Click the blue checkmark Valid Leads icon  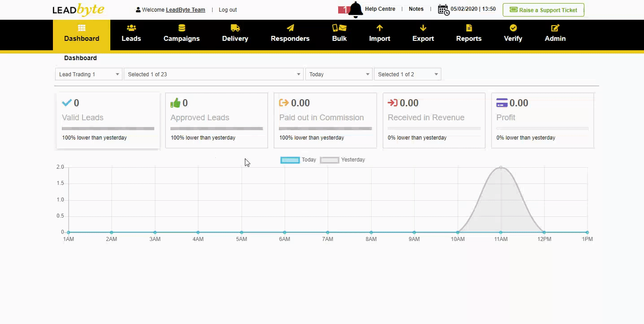(x=67, y=103)
